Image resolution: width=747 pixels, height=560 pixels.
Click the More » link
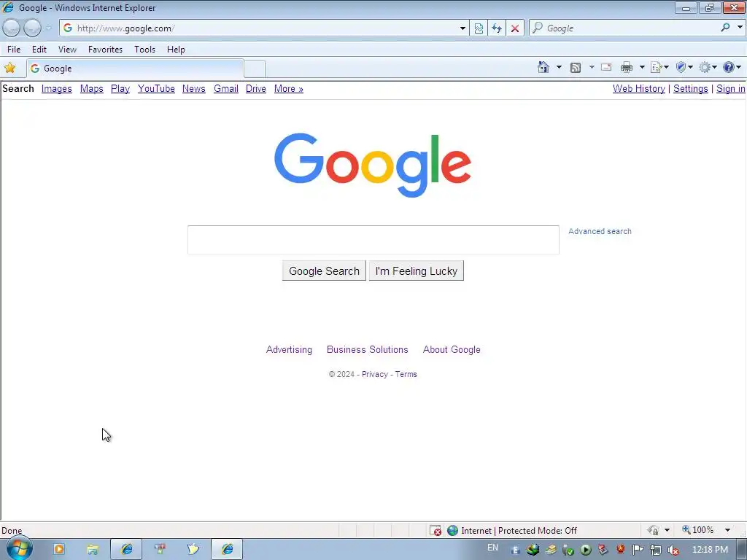pos(289,88)
